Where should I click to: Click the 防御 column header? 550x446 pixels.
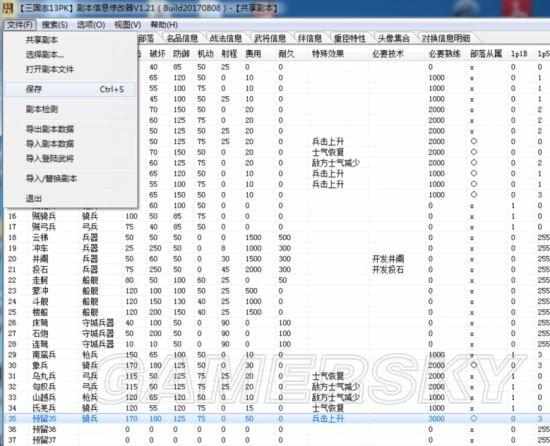(181, 54)
